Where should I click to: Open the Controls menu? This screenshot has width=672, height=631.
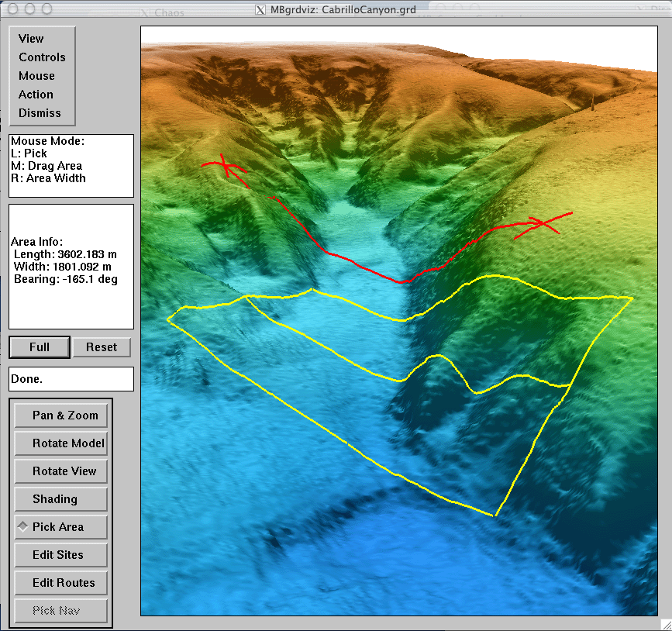click(x=42, y=57)
